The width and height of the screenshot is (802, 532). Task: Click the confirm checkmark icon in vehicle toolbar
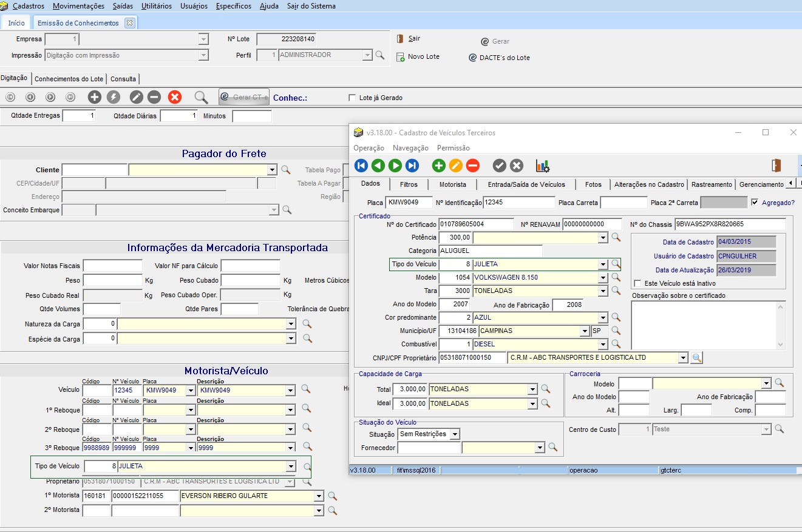click(499, 166)
